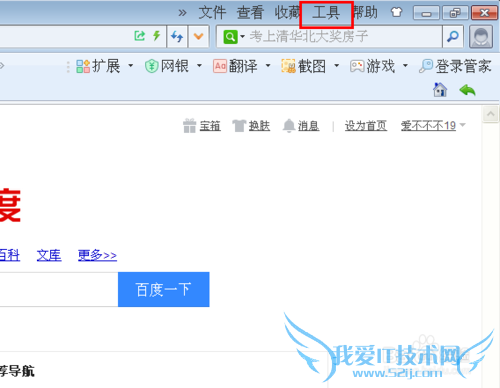Expand the 截图 dropdown arrow
The width and height of the screenshot is (500, 388).
(x=337, y=66)
